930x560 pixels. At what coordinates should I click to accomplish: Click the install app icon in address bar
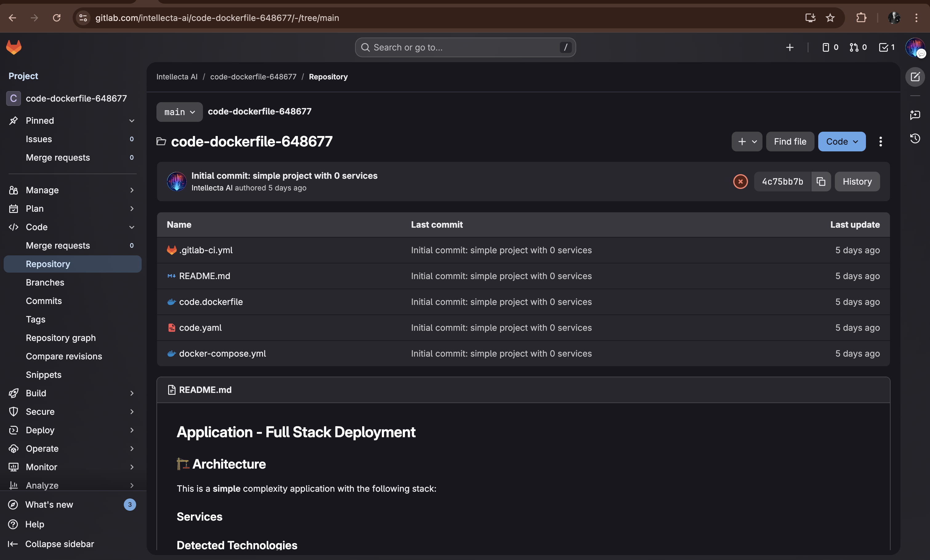[x=810, y=18]
